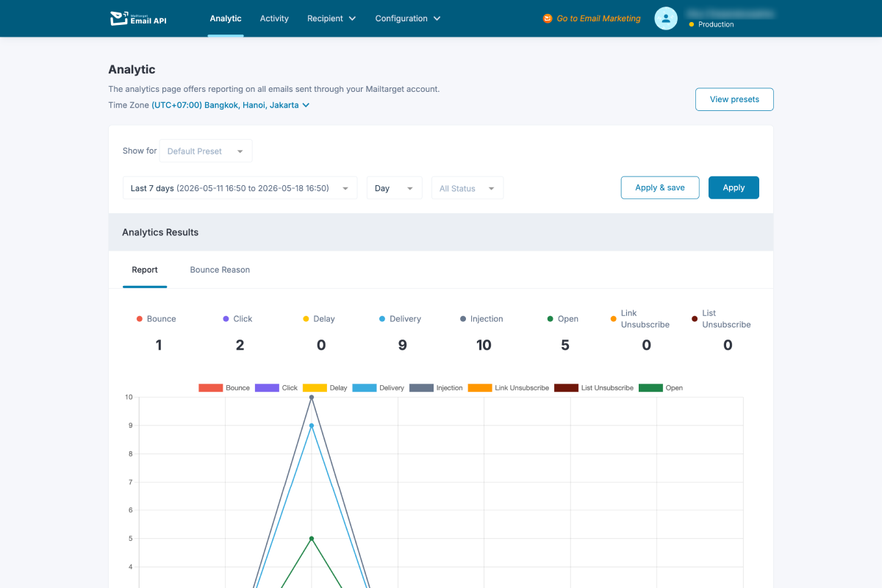Click the Open metric count of 5

[x=565, y=345]
